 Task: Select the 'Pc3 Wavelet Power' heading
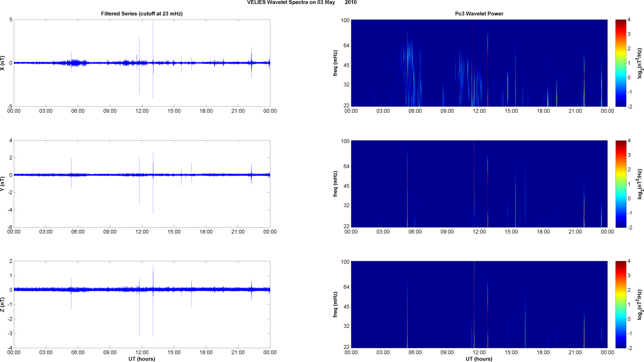click(479, 14)
